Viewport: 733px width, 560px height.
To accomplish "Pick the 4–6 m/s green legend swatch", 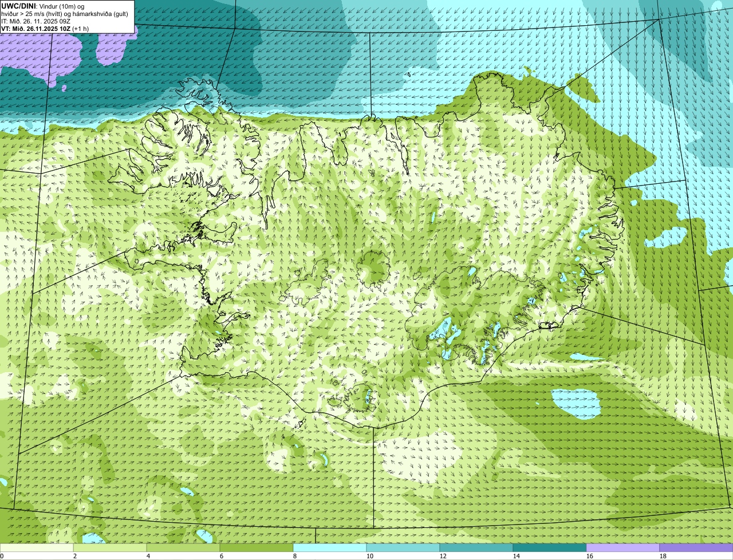I will [x=183, y=548].
